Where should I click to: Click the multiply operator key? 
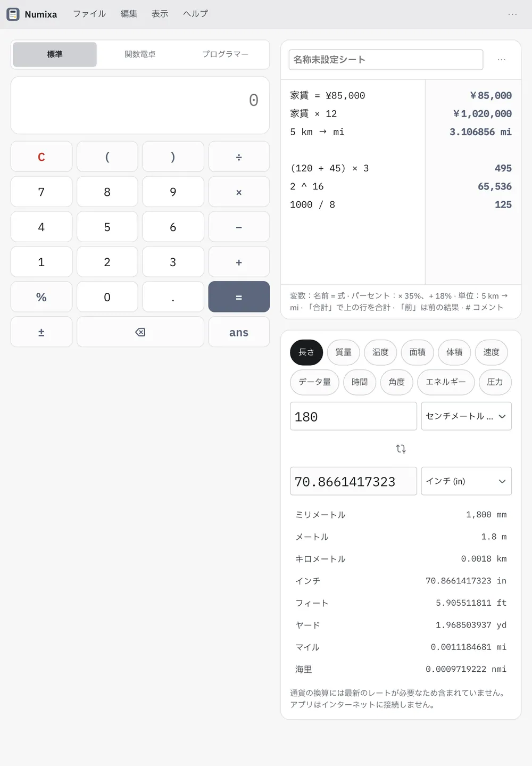coord(239,192)
